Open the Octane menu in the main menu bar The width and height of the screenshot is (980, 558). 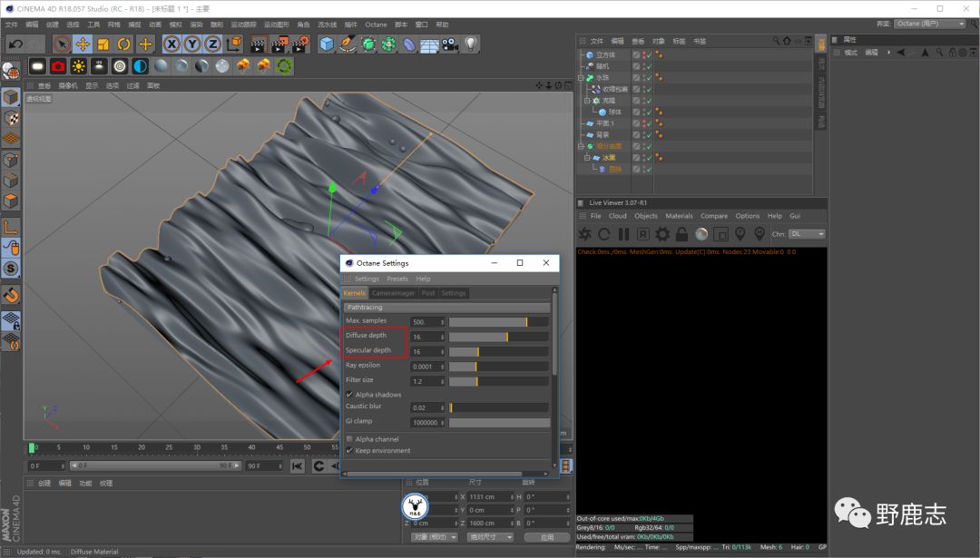point(376,24)
